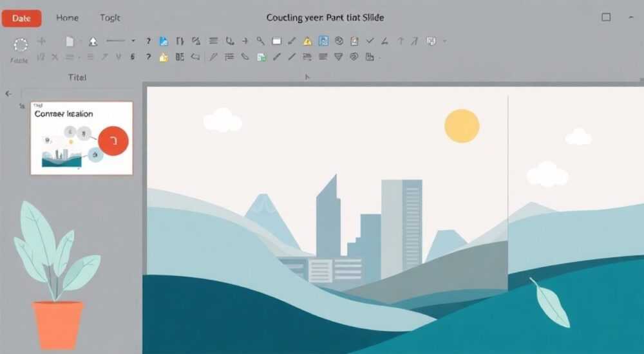
Task: Click the Titel panel label
Action: [78, 77]
